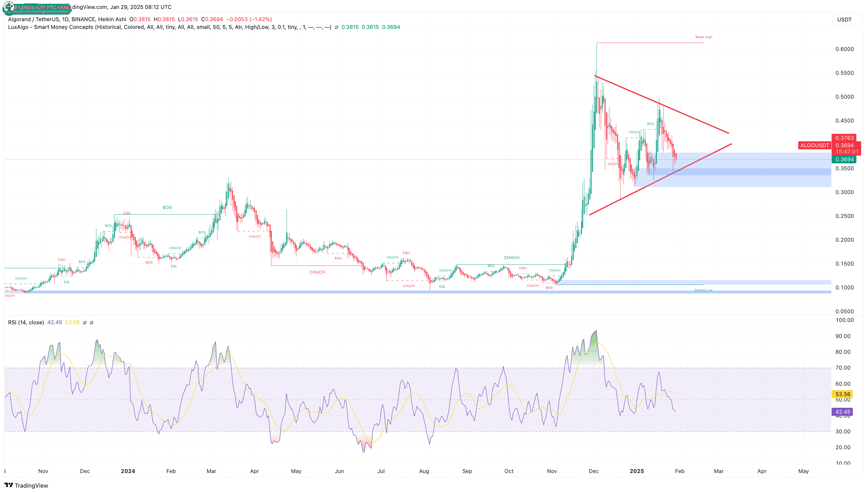The height and width of the screenshot is (493, 868).
Task: Click the null-value icon after the LuxAlgo legend
Action: [x=336, y=27]
